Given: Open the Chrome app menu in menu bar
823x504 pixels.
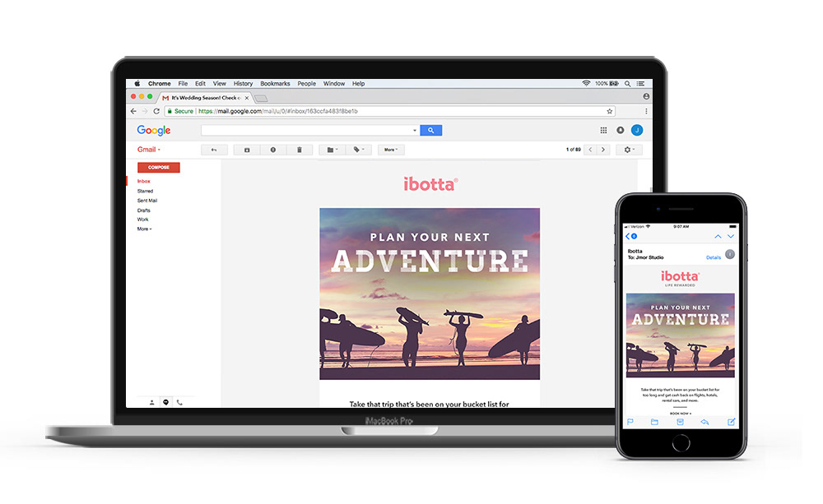Looking at the screenshot, I should [159, 84].
